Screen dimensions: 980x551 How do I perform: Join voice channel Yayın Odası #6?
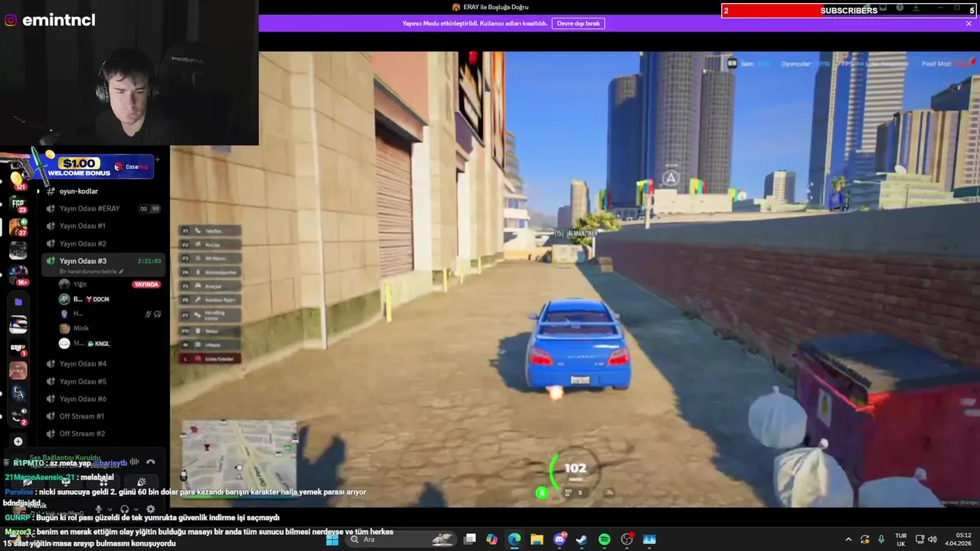tap(103, 399)
